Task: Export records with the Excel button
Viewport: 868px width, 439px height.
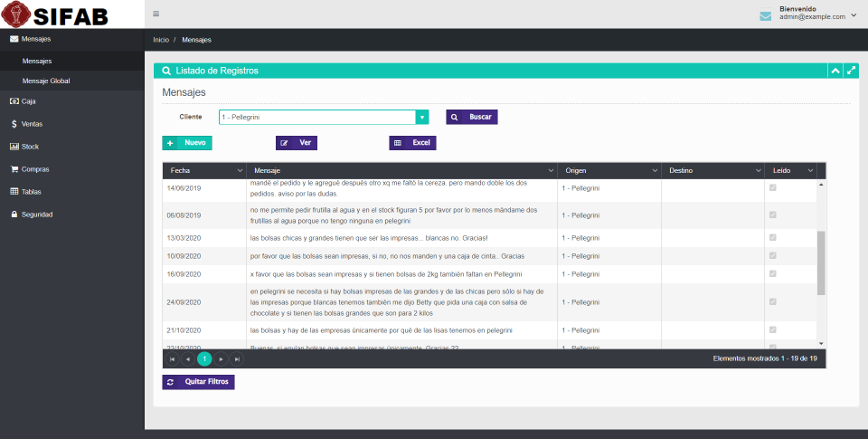Action: (x=412, y=143)
